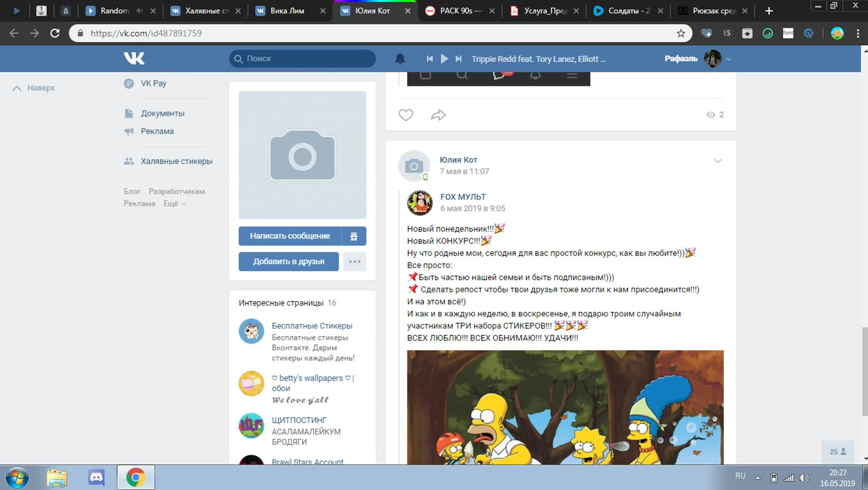This screenshot has width=868, height=490.
Task: Open the online friends counter 25
Action: (x=838, y=452)
